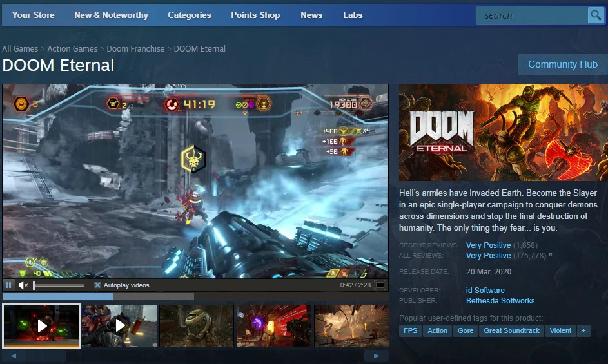Select the Great Soundtrack tag

click(511, 330)
